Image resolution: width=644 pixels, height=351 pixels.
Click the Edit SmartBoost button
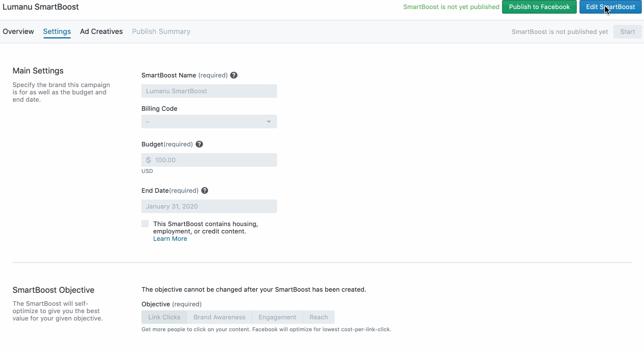click(x=610, y=7)
